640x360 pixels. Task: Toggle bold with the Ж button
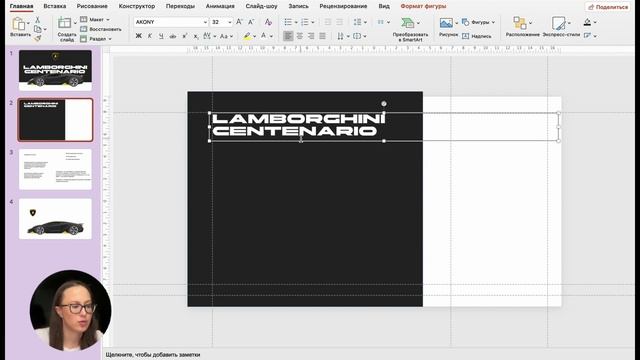pos(138,36)
